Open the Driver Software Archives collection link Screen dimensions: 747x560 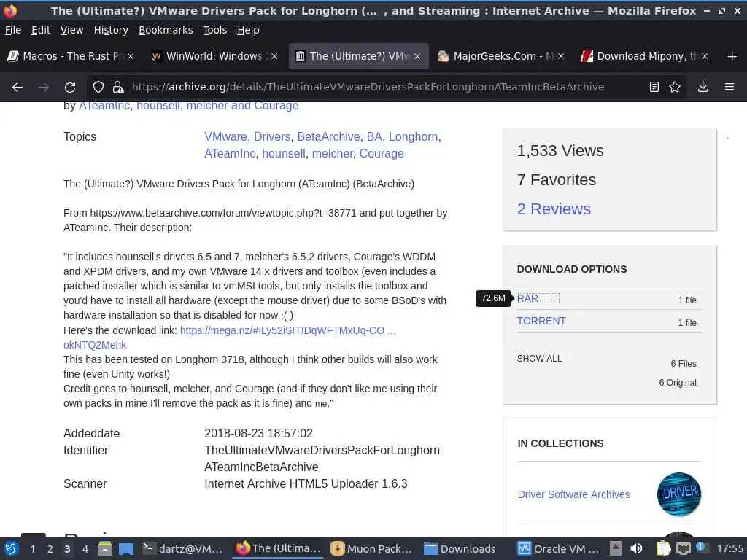pyautogui.click(x=573, y=494)
